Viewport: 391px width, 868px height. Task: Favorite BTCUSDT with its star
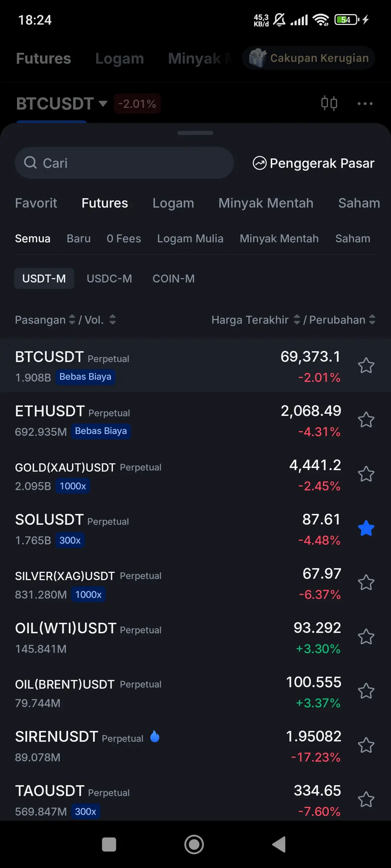pyautogui.click(x=366, y=366)
